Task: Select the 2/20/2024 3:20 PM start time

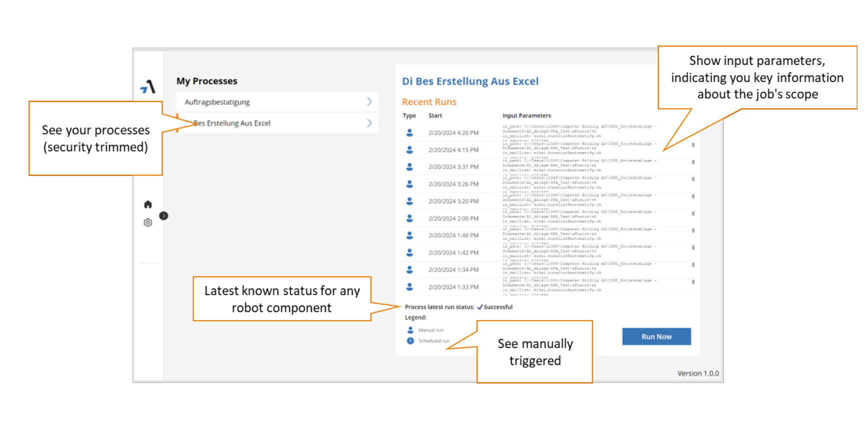Action: click(453, 201)
